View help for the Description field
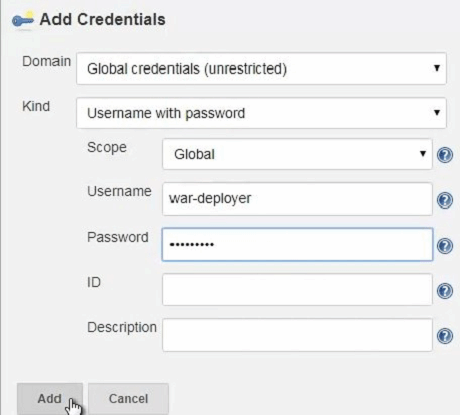The image size is (460, 415). (445, 336)
